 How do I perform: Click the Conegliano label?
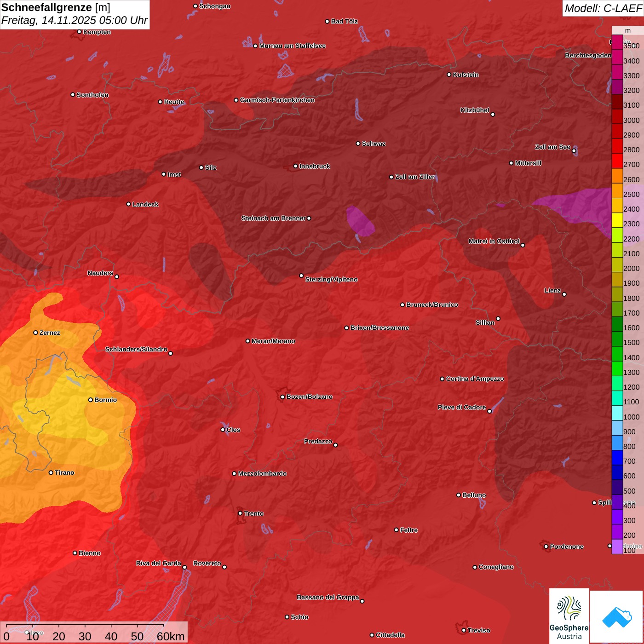pyautogui.click(x=496, y=567)
